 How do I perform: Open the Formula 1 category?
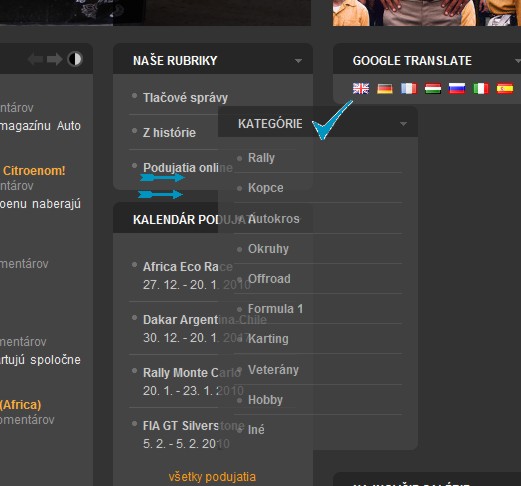(275, 309)
